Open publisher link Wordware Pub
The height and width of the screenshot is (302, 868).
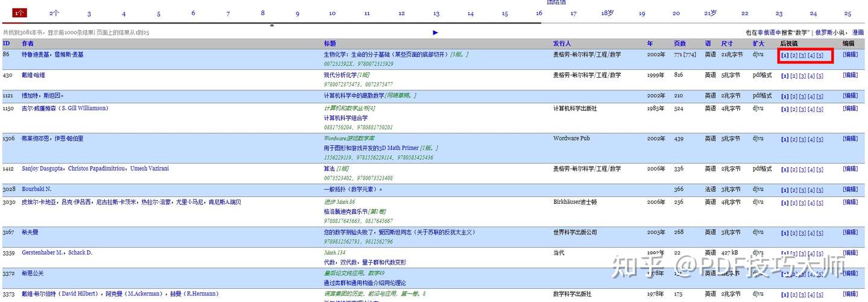[x=571, y=139]
